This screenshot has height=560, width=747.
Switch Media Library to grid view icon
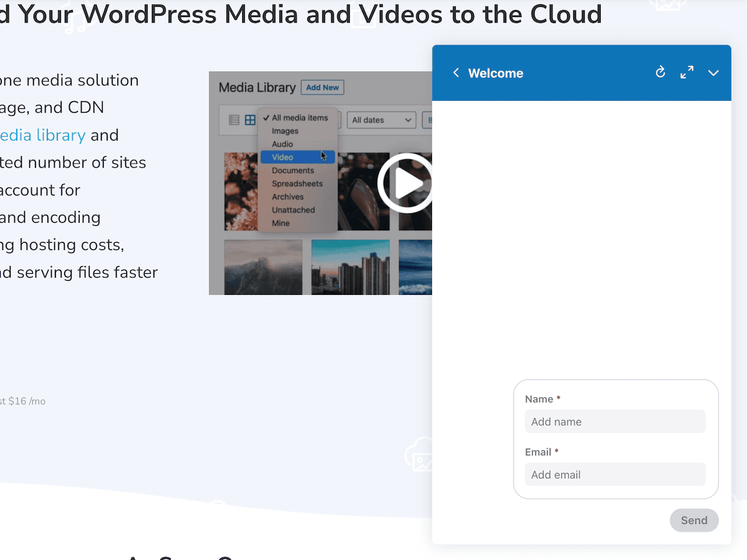(x=250, y=120)
